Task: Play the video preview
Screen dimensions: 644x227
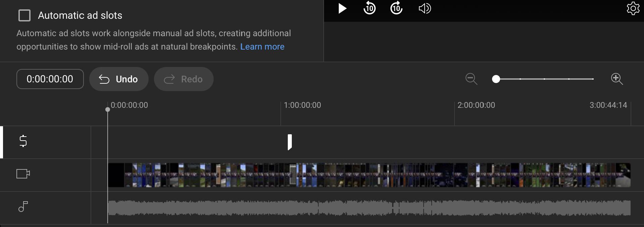Action: click(342, 8)
